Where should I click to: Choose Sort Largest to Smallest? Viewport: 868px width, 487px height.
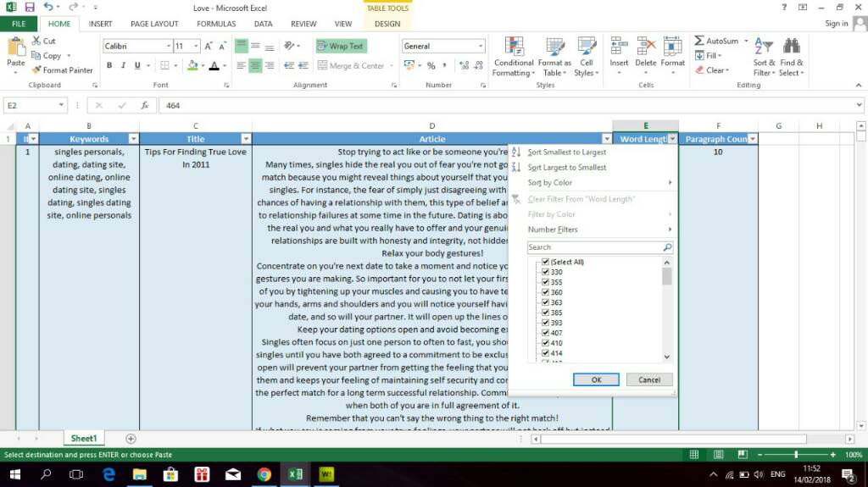(x=566, y=167)
